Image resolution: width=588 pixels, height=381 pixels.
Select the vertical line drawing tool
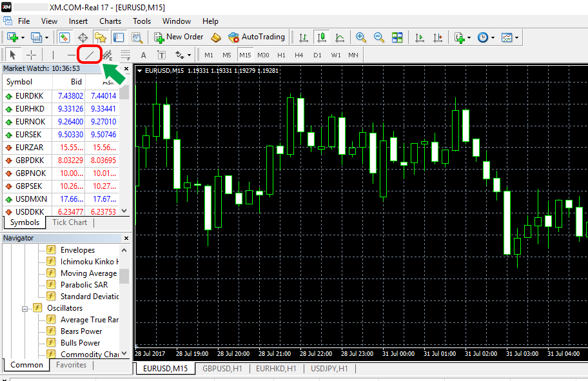click(54, 55)
